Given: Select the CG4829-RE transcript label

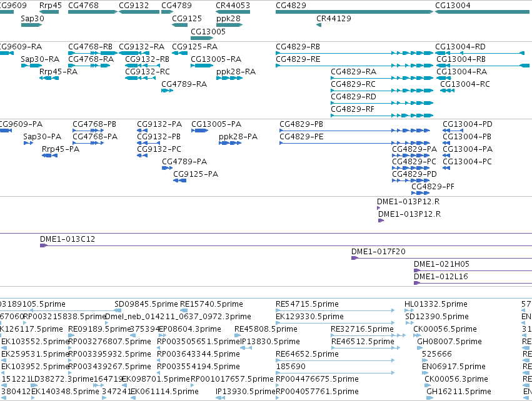Looking at the screenshot, I should (298, 59).
